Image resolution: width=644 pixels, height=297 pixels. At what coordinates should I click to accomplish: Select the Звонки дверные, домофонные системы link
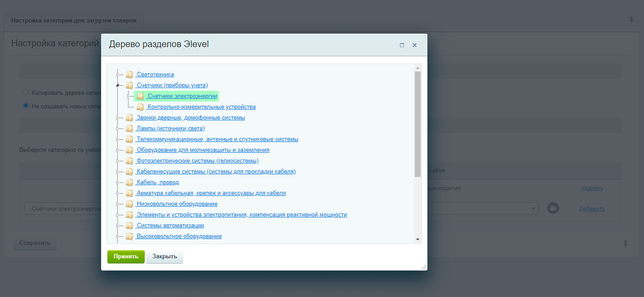coord(191,118)
